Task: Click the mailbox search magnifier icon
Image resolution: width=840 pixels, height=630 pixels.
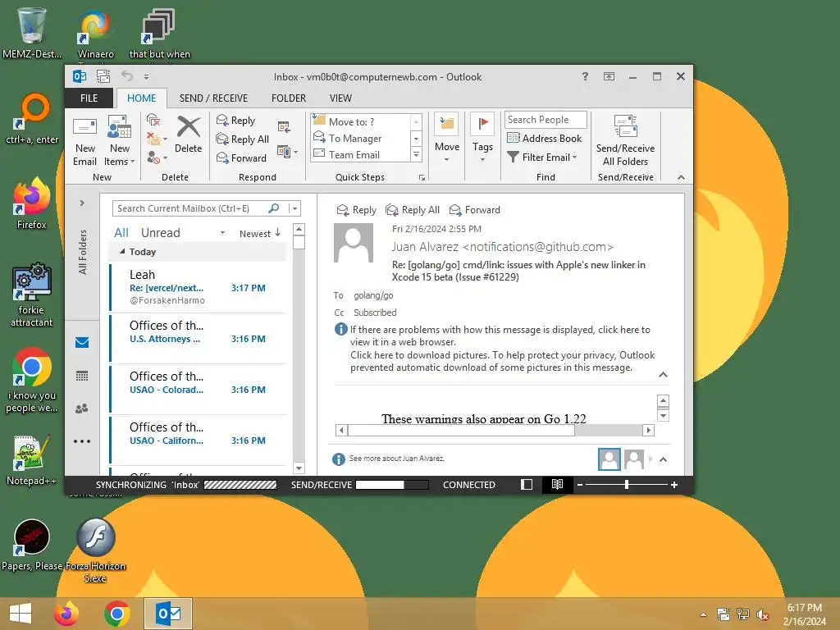Action: [274, 208]
